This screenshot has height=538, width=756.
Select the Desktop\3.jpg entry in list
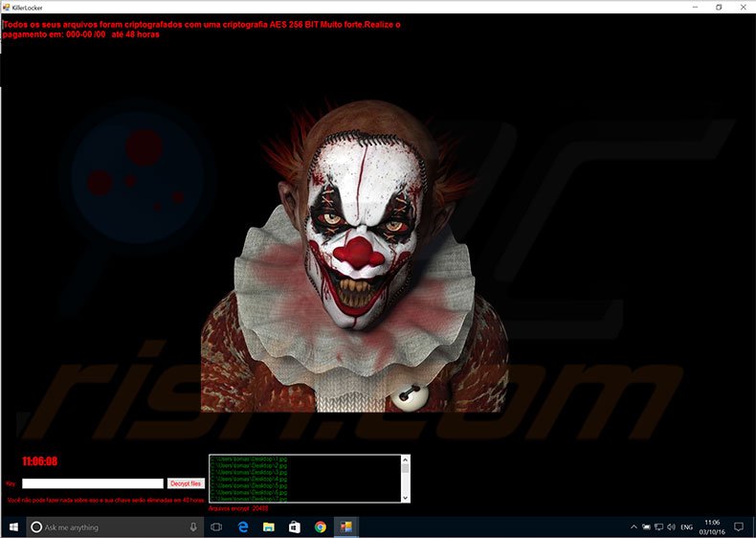[x=249, y=472]
